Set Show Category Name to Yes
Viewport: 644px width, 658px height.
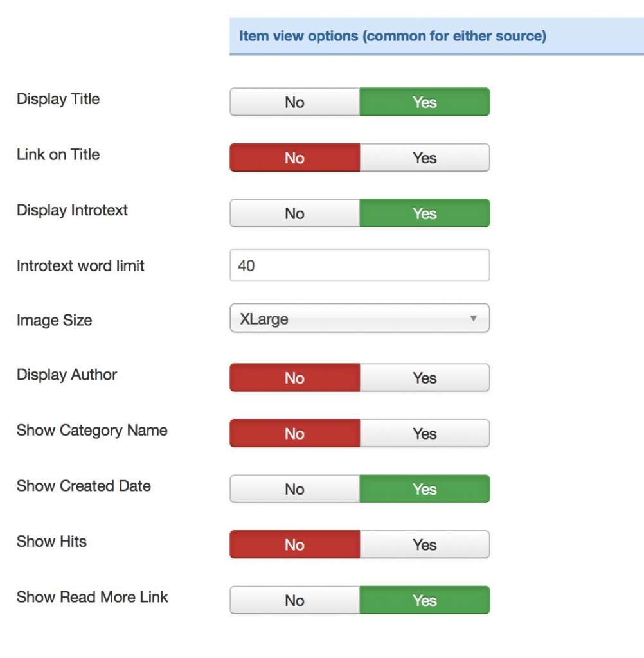[424, 434]
